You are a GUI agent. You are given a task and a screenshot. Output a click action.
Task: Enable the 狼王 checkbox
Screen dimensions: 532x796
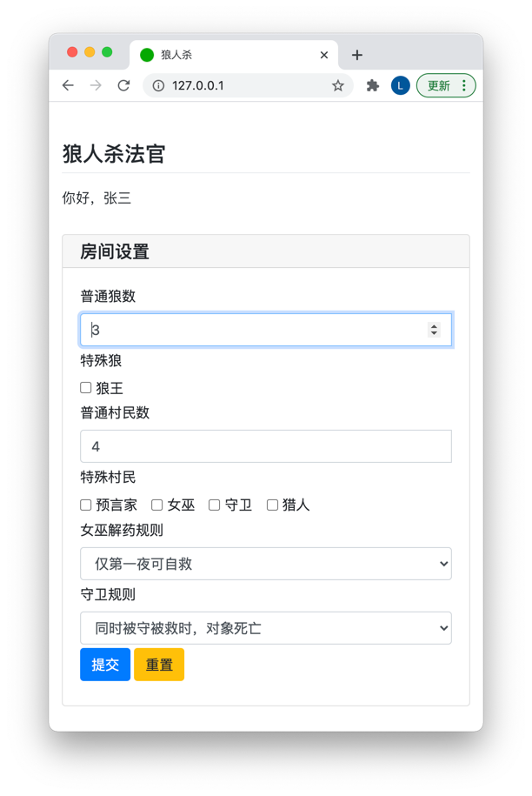tap(86, 388)
